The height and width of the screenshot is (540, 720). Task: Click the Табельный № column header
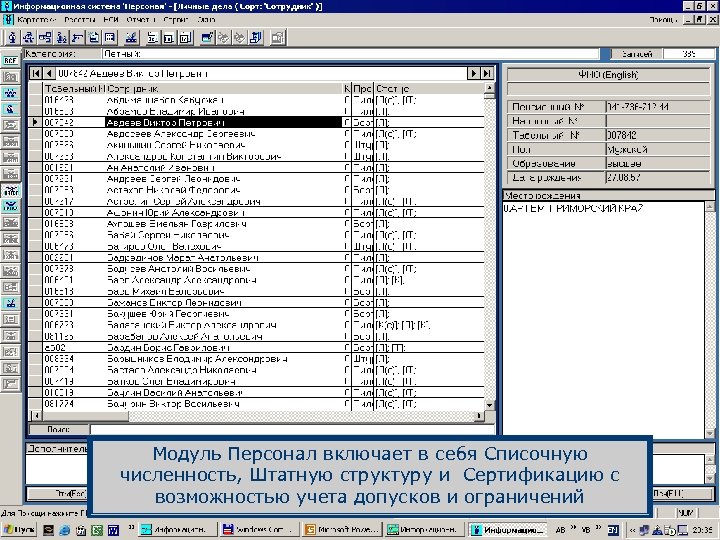tap(74, 89)
